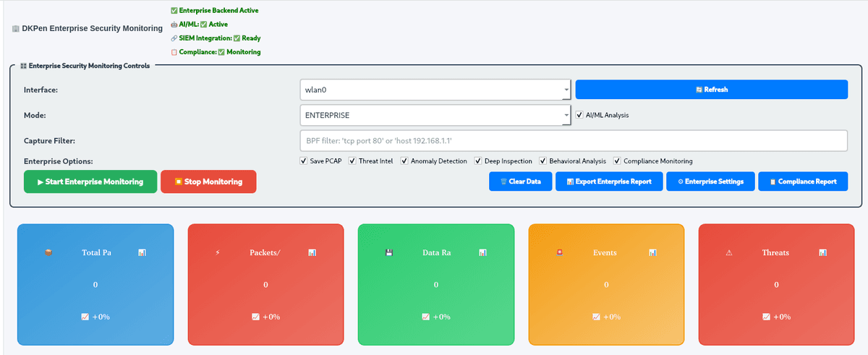The image size is (868, 355).
Task: Click the chart icon on Total Packets card
Action: click(x=142, y=253)
